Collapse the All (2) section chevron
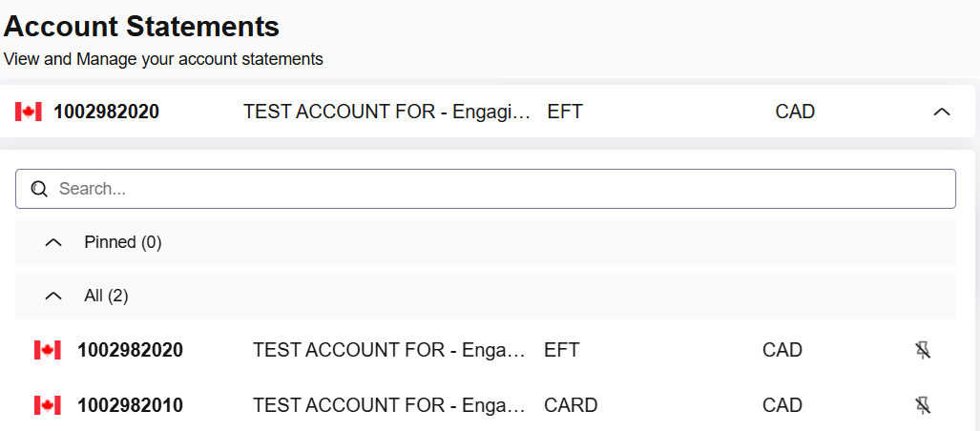 (x=54, y=296)
